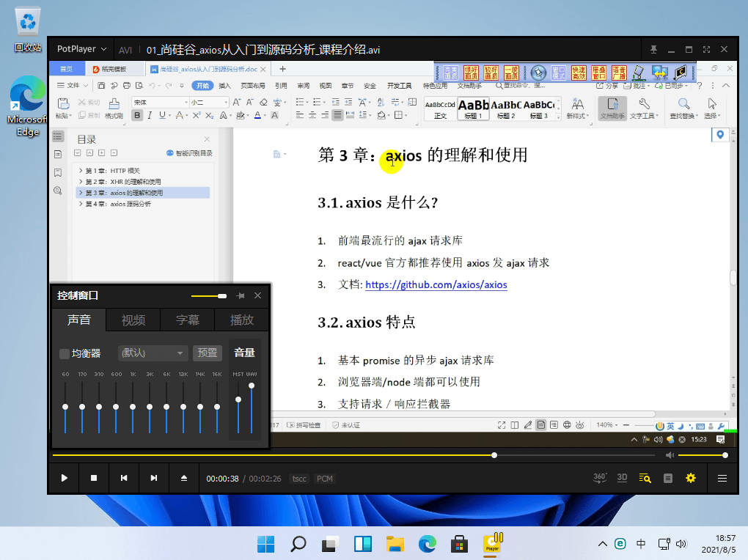Switch to the 字幕 tab in control window
Viewport: 748px width, 560px height.
click(x=188, y=320)
